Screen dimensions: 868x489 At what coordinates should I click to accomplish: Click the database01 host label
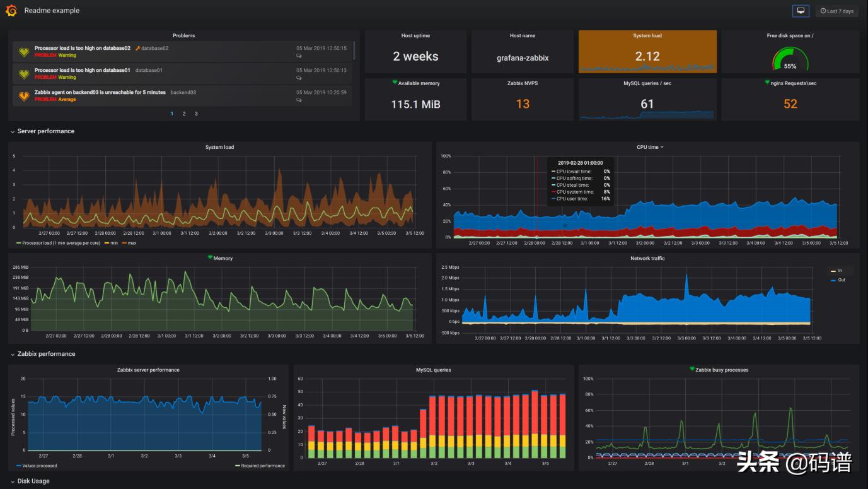(149, 70)
